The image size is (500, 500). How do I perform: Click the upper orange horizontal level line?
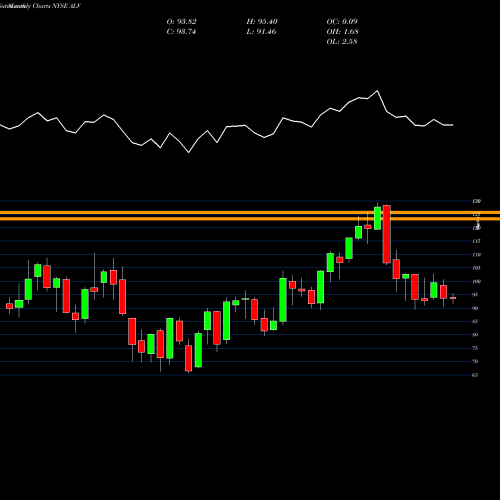click(x=250, y=213)
